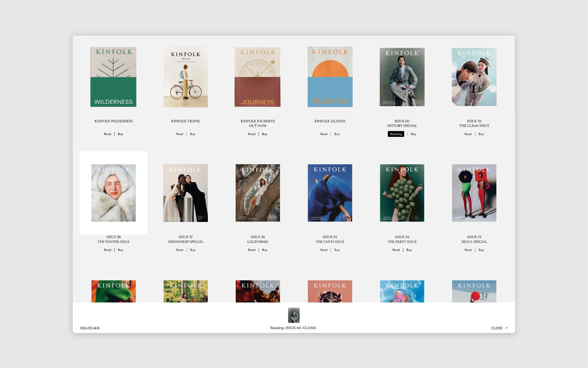Image resolution: width=588 pixels, height=368 pixels.
Task: Buy Issue 54 The Party Issue
Action: click(409, 250)
